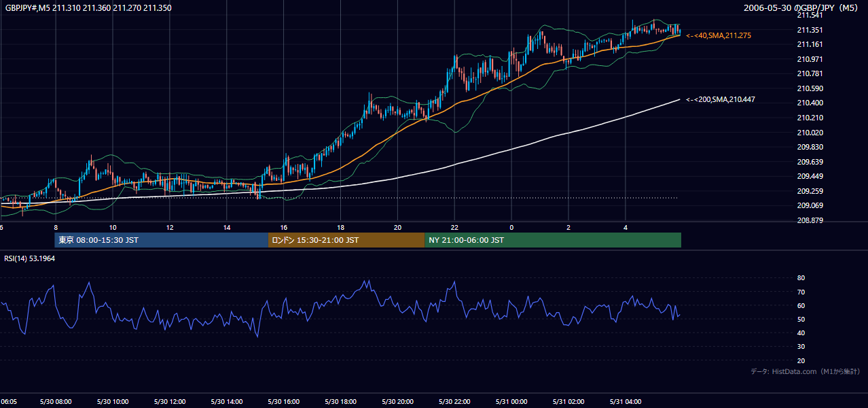Click RSI scale level 30
The width and height of the screenshot is (868, 408).
pyautogui.click(x=801, y=347)
